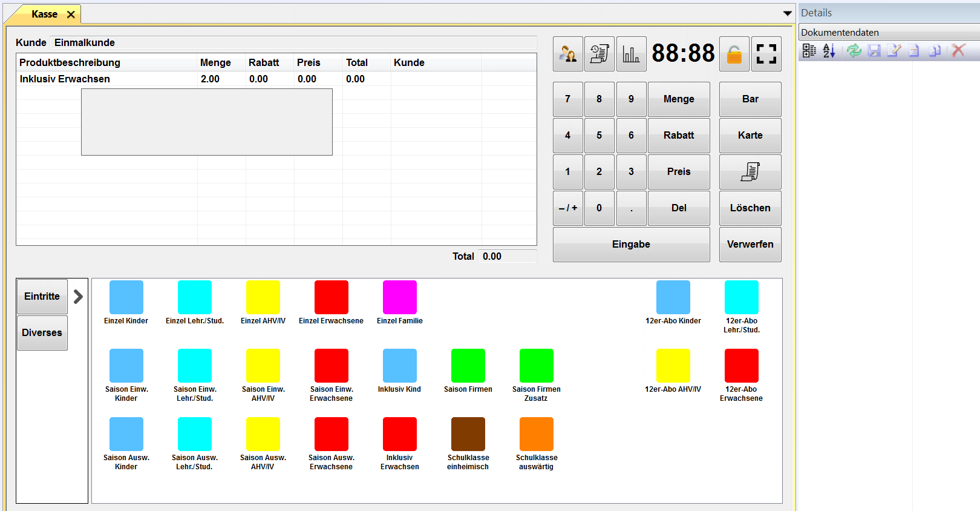Discard the sale with Verwerfen
980x511 pixels.
point(750,245)
